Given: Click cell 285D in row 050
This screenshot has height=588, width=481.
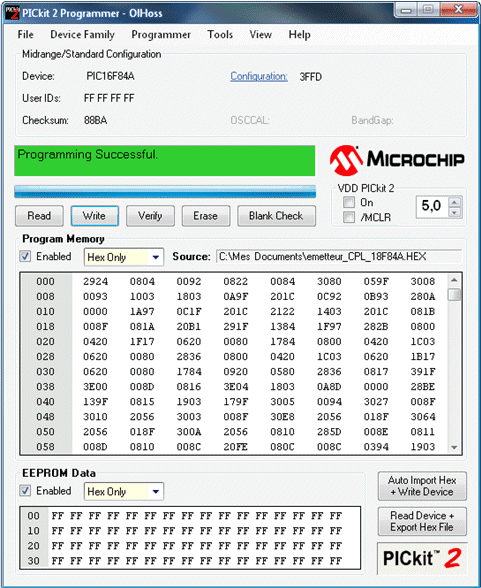Looking at the screenshot, I should tap(329, 431).
